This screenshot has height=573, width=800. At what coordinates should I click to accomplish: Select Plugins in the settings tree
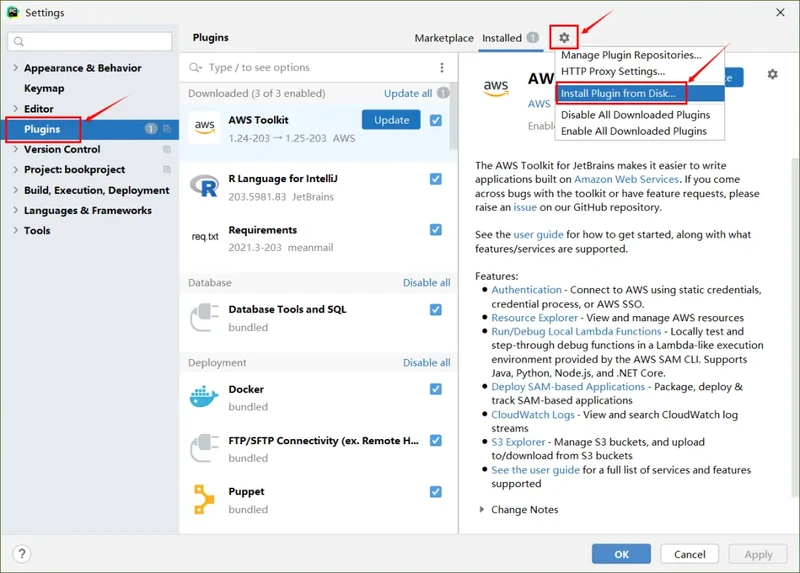coord(42,129)
